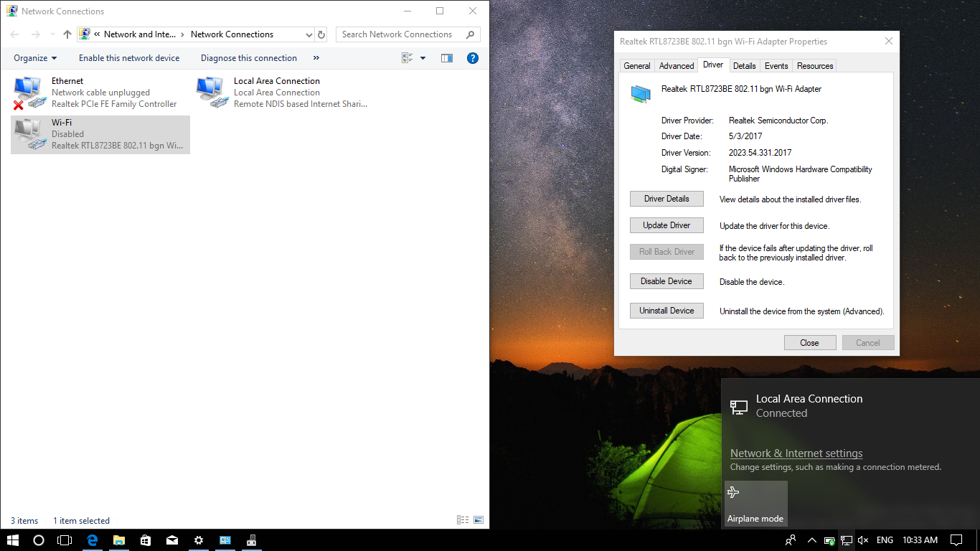980x551 pixels.
Task: Click the Network Connections app on taskbar
Action: tap(225, 540)
